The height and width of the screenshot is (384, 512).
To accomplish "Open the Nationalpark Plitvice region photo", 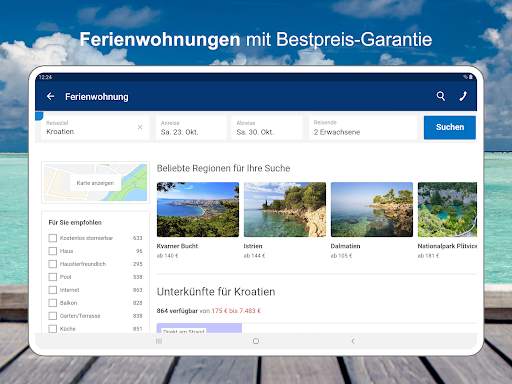I will 447,209.
